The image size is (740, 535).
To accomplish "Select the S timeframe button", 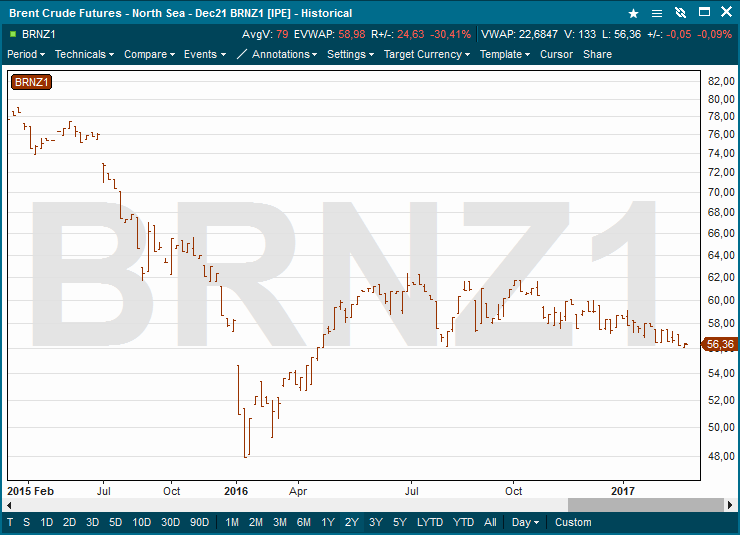I will (26, 522).
